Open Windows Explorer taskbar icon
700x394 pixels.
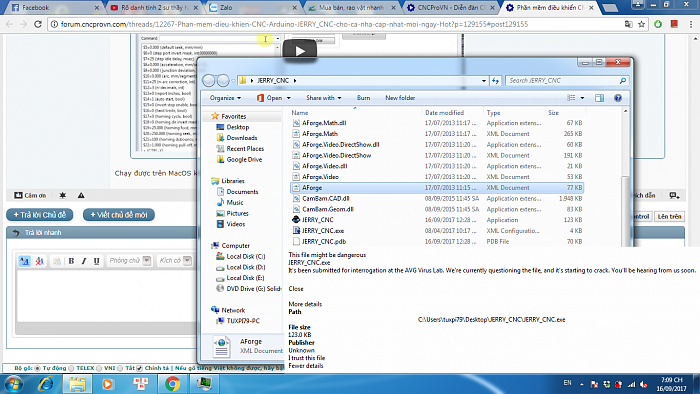(77, 384)
